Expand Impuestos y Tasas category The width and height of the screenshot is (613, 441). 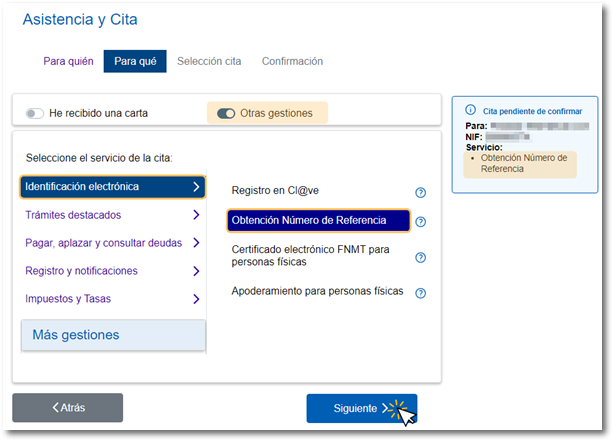[112, 299]
